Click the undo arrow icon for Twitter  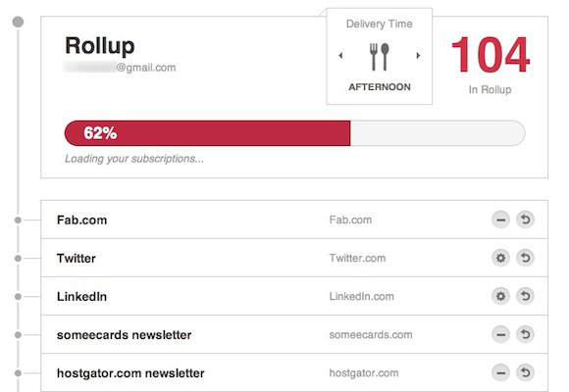526,258
